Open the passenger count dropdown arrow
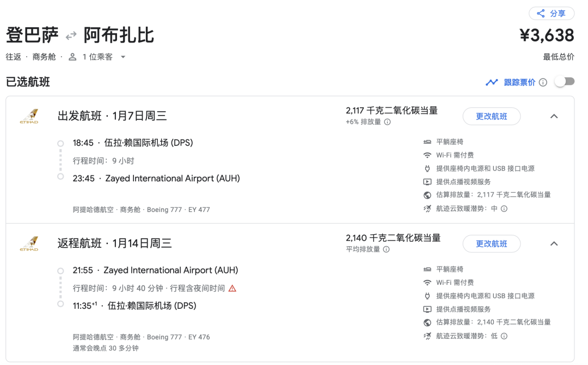Screen dimensions: 588x365 [123, 57]
